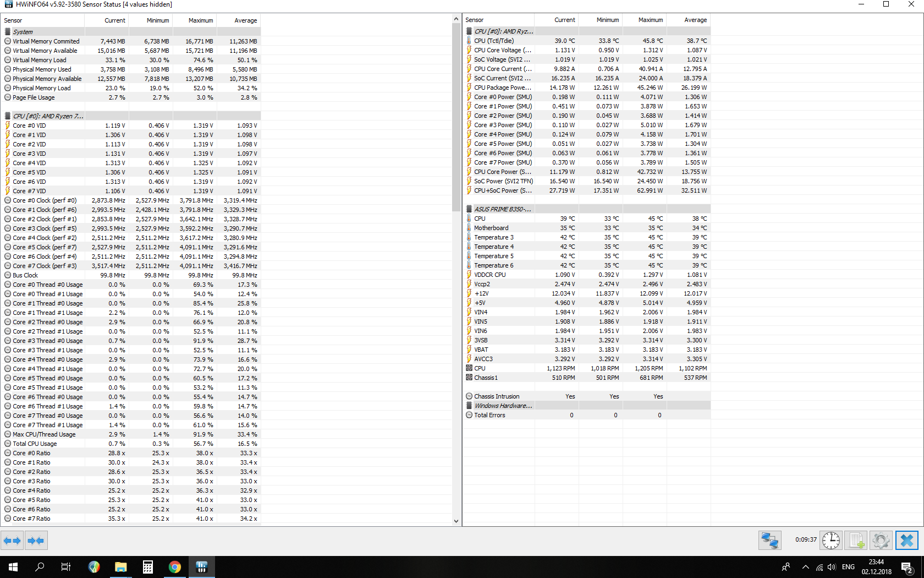This screenshot has width=924, height=578.
Task: Select the System section header row
Action: point(131,32)
